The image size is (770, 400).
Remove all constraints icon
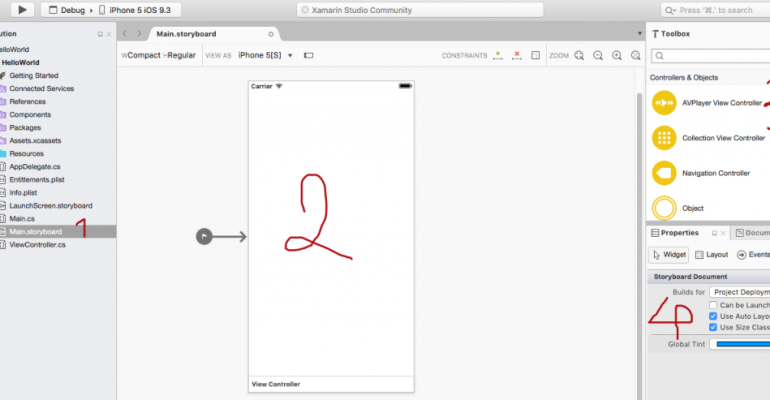point(517,55)
